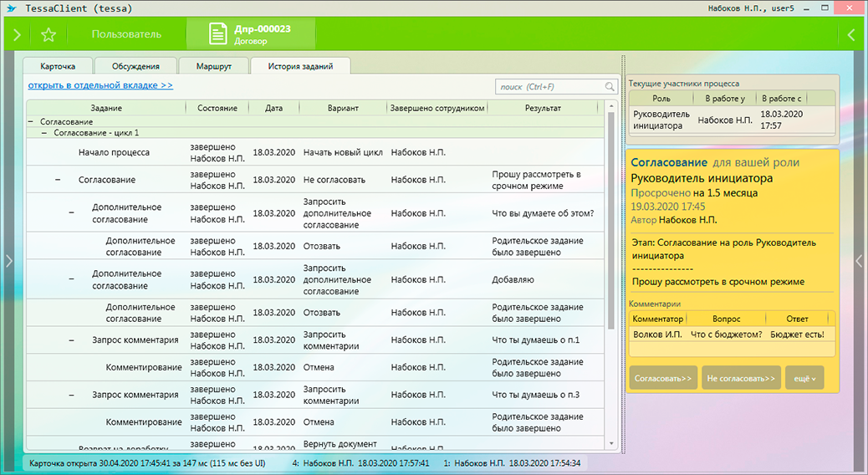Collapse the Запрос комментария п.1 row
The height and width of the screenshot is (475, 868).
click(x=71, y=340)
